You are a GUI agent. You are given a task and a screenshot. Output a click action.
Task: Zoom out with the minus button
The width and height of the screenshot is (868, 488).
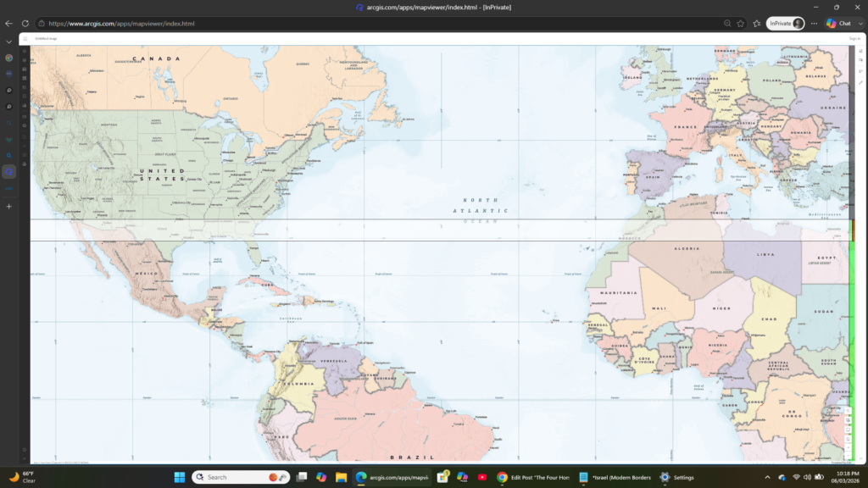tap(848, 455)
